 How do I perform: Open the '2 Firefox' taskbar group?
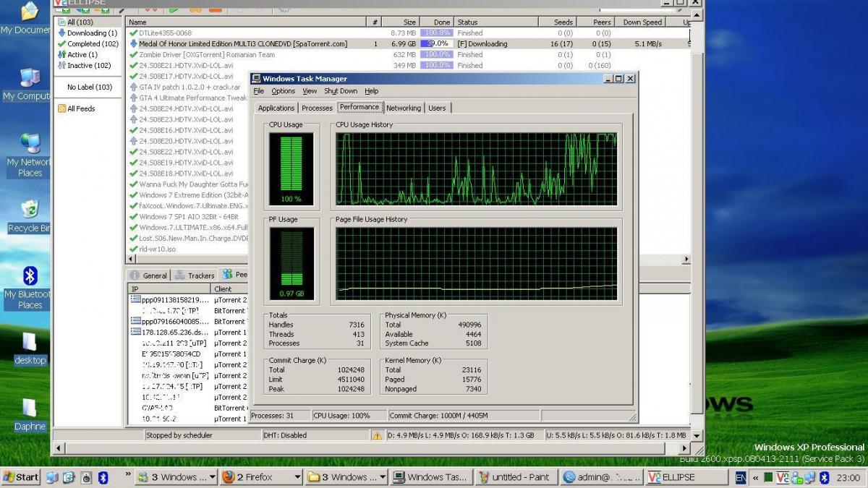click(260, 477)
